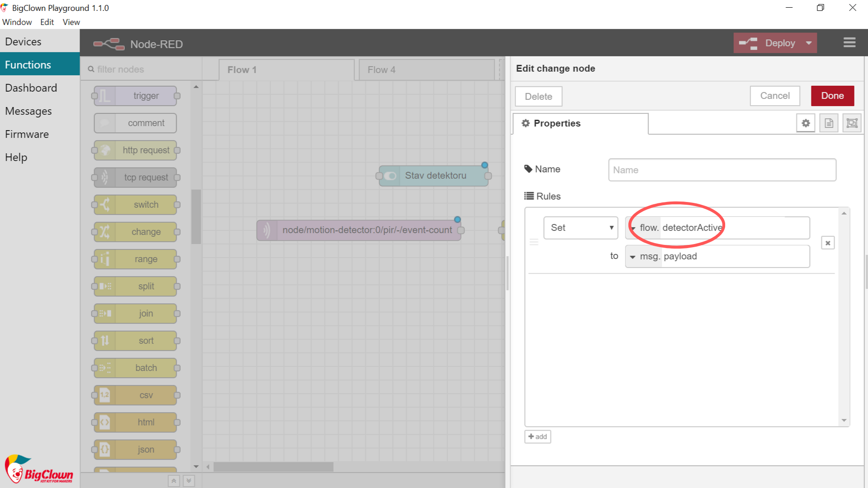Go to Functions in sidebar
This screenshot has width=868, height=488.
[x=40, y=65]
